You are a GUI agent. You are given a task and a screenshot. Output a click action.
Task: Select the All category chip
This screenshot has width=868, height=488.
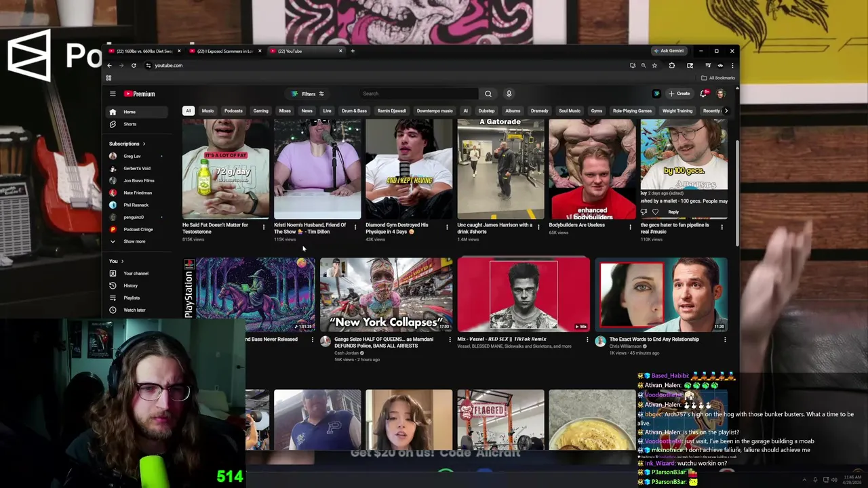189,110
